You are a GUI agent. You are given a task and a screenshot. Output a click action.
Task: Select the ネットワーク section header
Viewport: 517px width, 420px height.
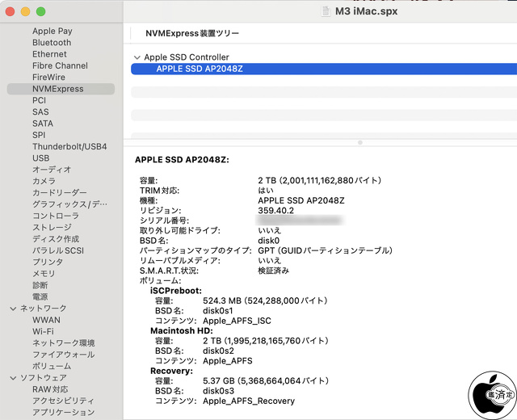[43, 309]
